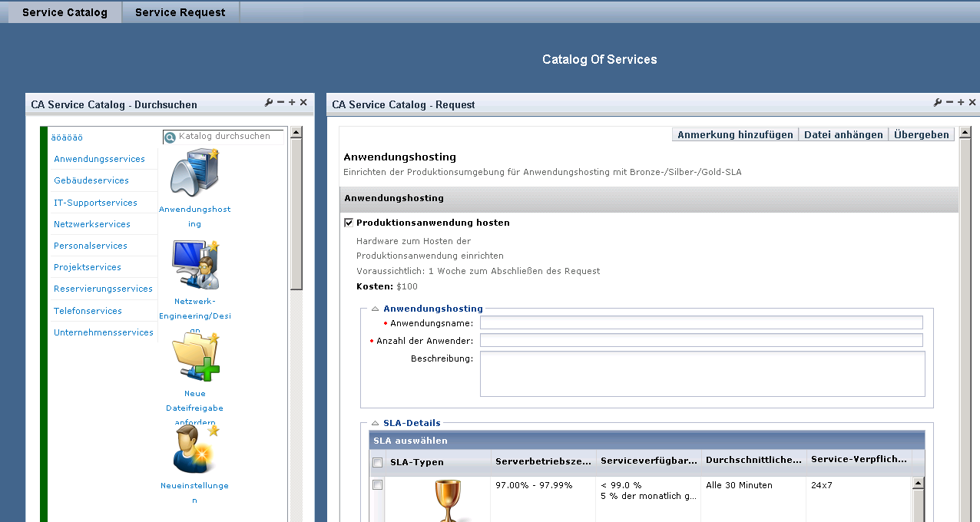Screen dimensions: 980x522
Task: Click up arrow of Durchsuchen panel scrollbar
Action: click(x=296, y=132)
